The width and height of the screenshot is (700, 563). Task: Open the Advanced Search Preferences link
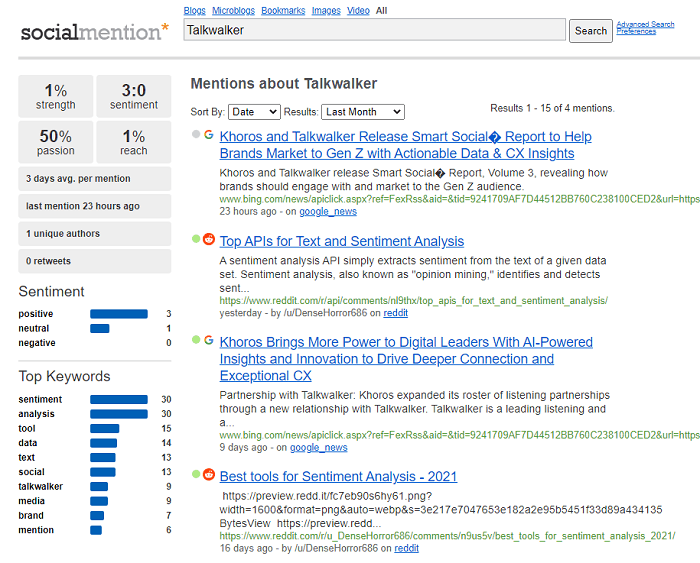(645, 28)
